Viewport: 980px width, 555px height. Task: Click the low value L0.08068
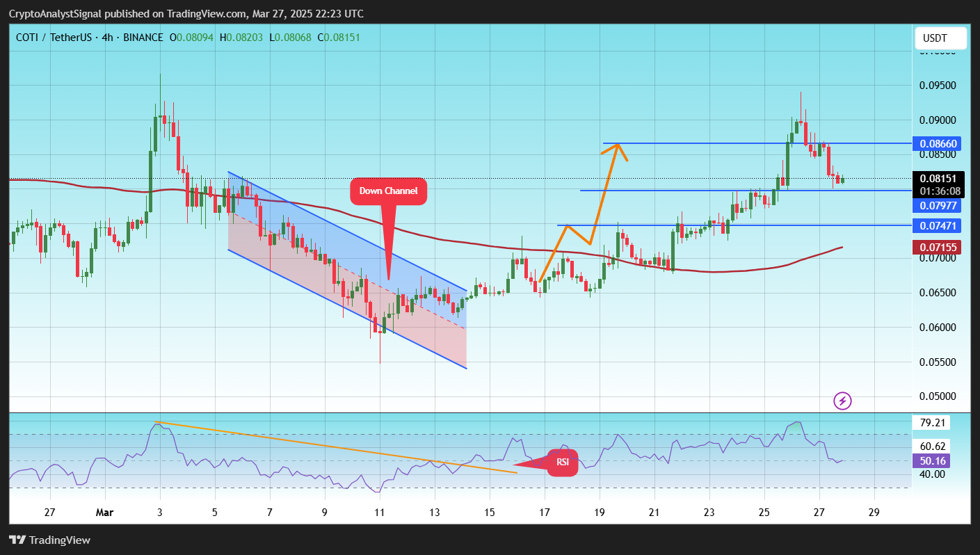tap(291, 38)
